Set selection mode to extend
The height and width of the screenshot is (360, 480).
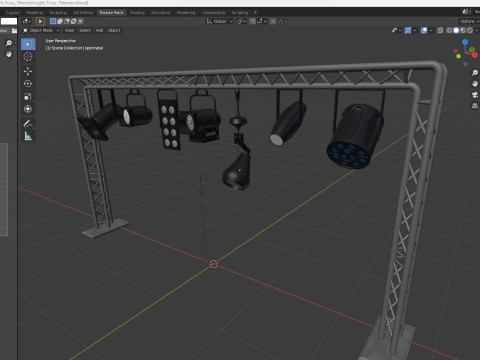[x=60, y=21]
